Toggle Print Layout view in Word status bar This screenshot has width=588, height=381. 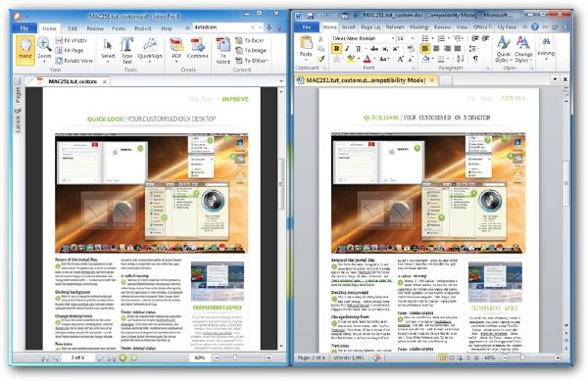click(443, 357)
